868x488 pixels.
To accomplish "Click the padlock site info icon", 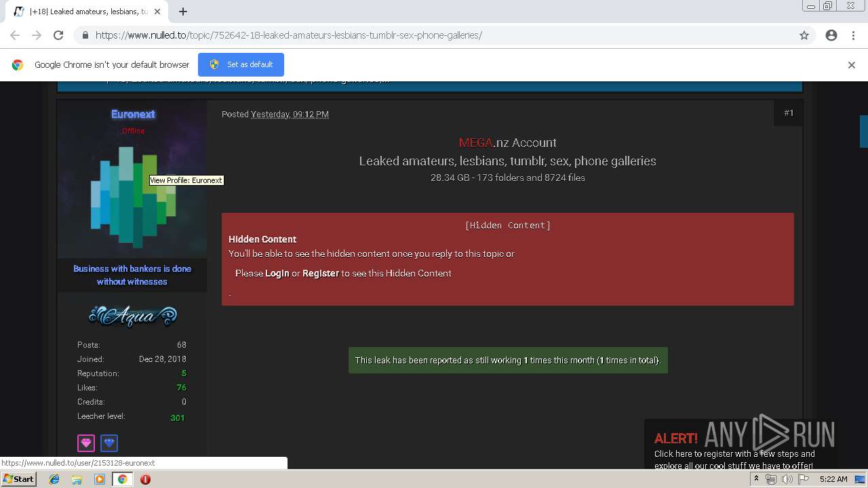I will (85, 35).
